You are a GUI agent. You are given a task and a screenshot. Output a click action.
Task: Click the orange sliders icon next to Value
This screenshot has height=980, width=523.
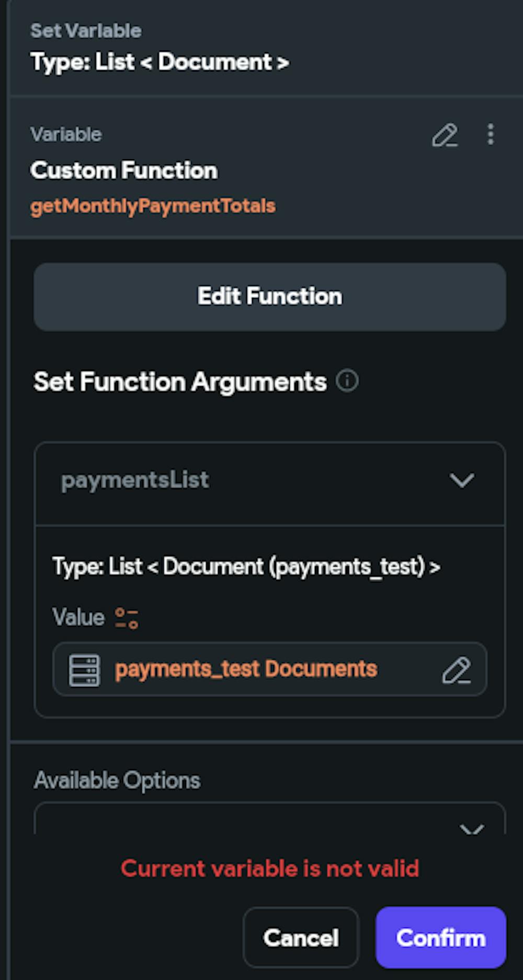[127, 618]
